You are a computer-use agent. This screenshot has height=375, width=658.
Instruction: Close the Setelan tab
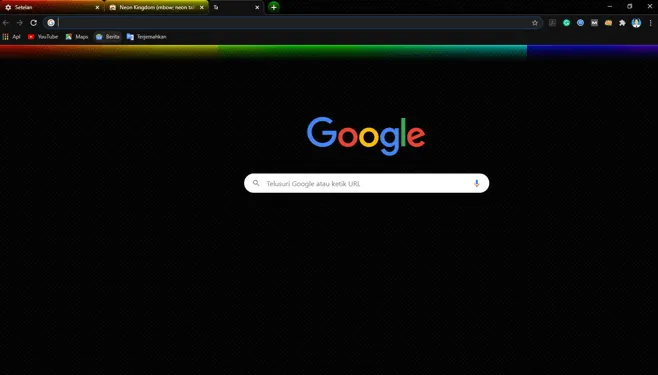(x=97, y=7)
